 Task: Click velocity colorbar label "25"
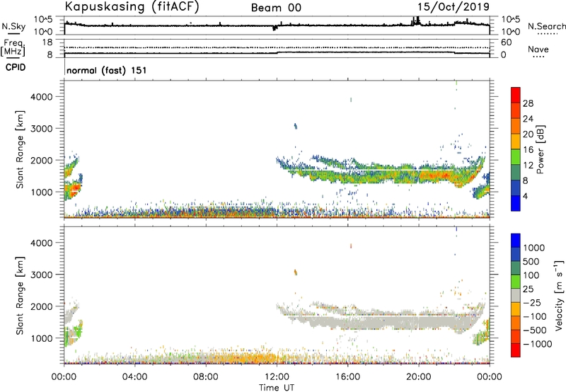pyautogui.click(x=528, y=289)
